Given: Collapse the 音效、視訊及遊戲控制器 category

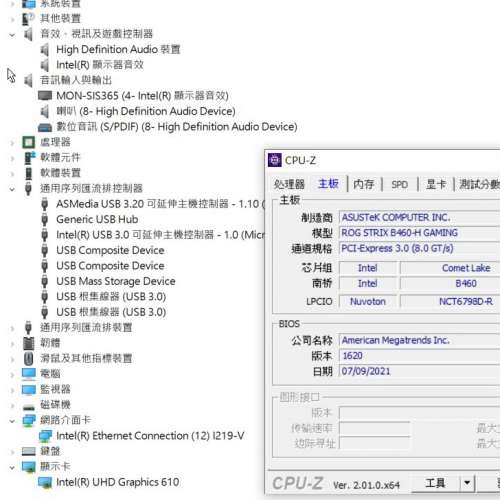Looking at the screenshot, I should [x=12, y=34].
